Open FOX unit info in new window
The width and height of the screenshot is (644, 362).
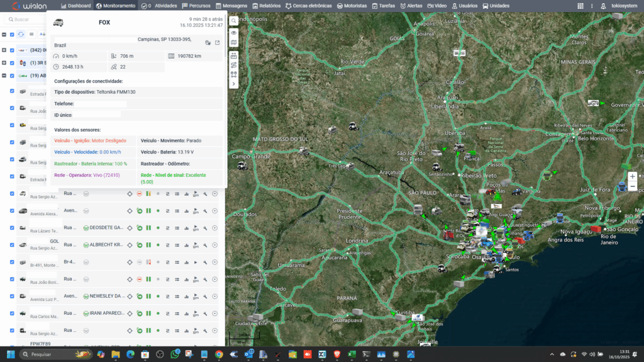(218, 43)
